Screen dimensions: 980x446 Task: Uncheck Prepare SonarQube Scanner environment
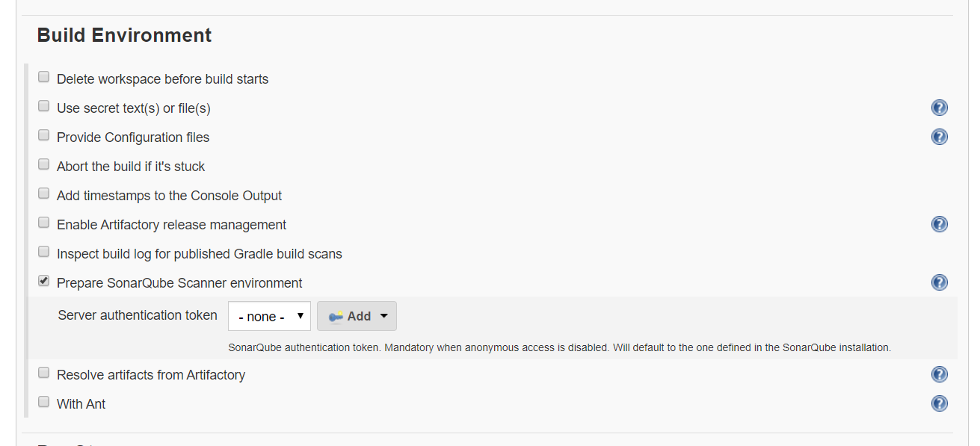coord(44,282)
